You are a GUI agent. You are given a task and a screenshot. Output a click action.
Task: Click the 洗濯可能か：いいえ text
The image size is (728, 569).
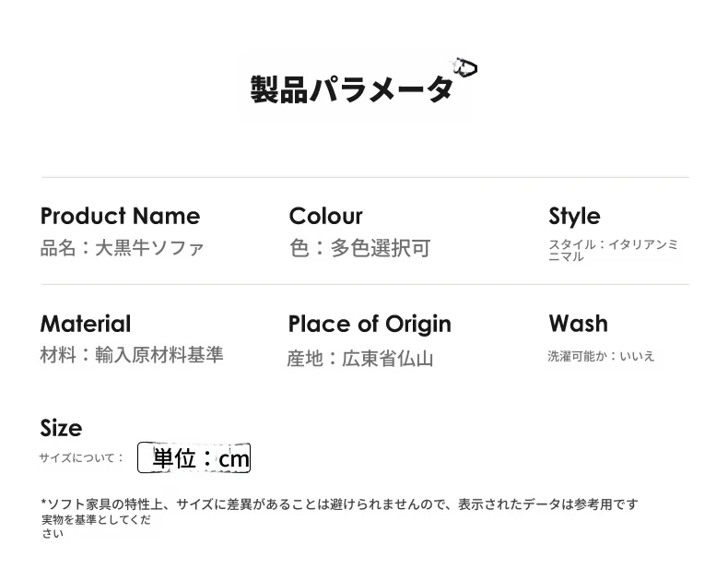601,356
